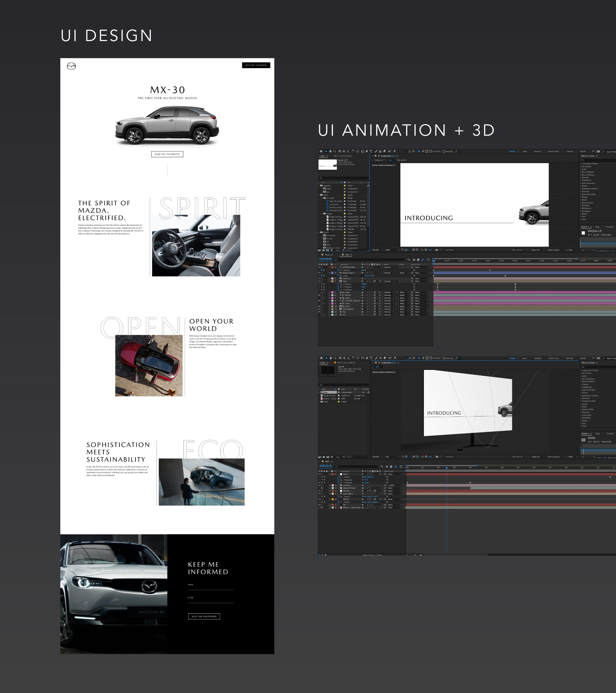Viewport: 616px width, 693px height.
Task: Switch to Mazda-LP timeline tab
Action: tap(329, 255)
